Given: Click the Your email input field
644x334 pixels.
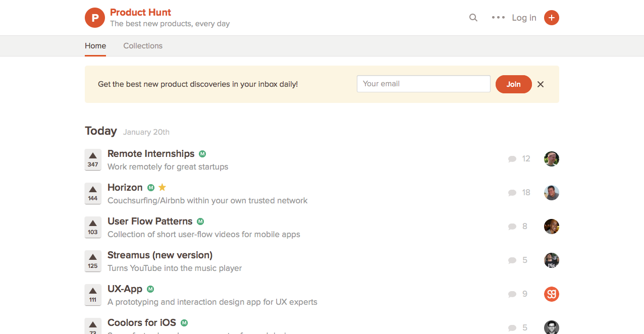Looking at the screenshot, I should point(423,83).
